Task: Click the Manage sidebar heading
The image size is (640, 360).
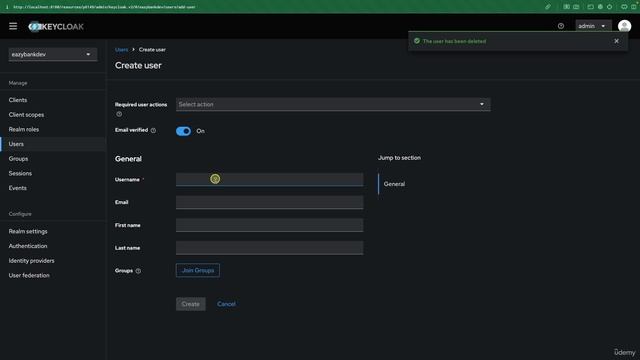Action: point(18,83)
